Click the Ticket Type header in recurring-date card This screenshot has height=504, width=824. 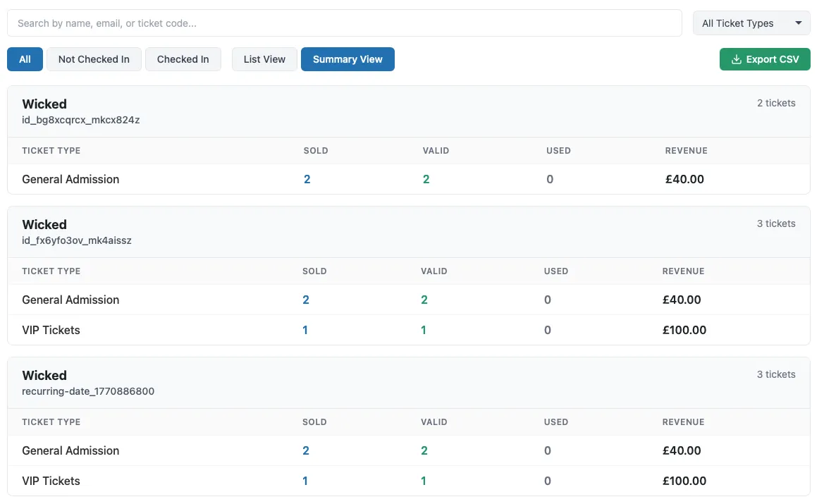click(51, 422)
